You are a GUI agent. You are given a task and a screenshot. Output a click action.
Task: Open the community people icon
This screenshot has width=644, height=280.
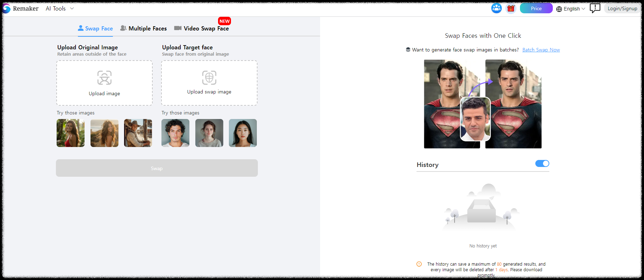(496, 8)
